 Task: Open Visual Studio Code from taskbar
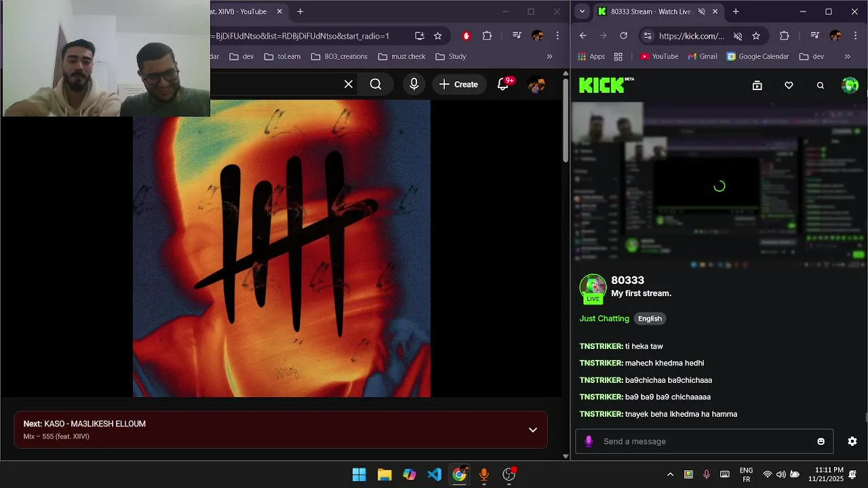(435, 474)
